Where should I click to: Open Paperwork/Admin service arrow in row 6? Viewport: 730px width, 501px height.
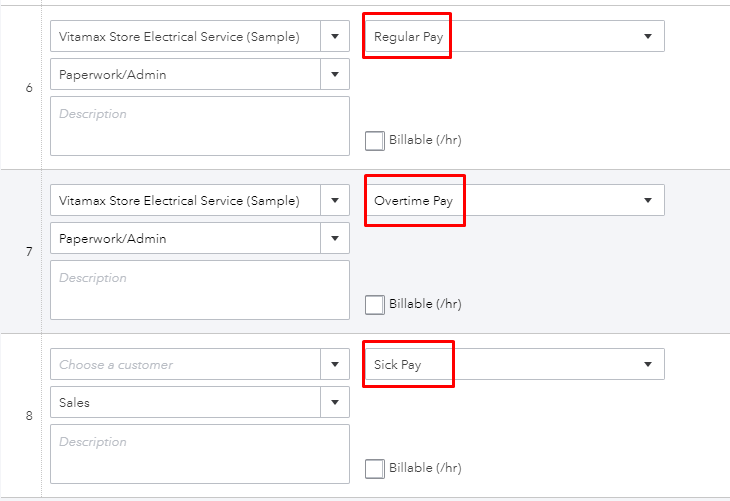click(335, 74)
